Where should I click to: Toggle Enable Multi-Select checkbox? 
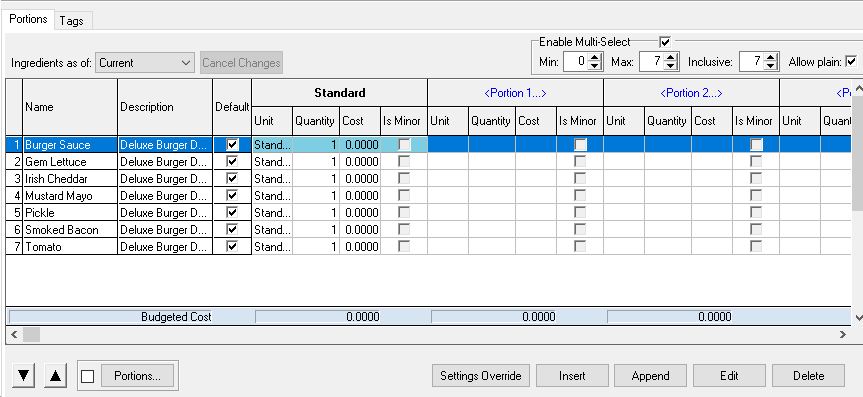tap(665, 42)
